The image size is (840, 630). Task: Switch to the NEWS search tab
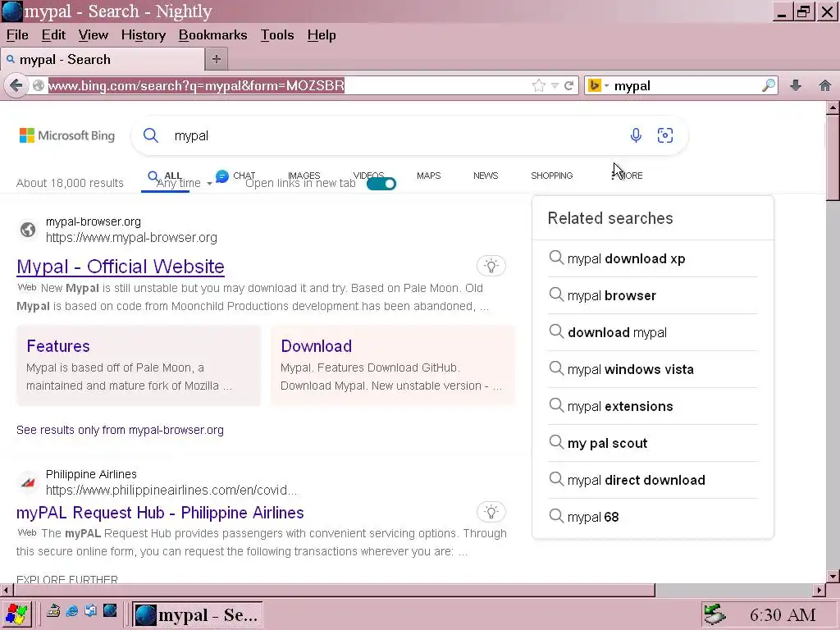point(486,176)
